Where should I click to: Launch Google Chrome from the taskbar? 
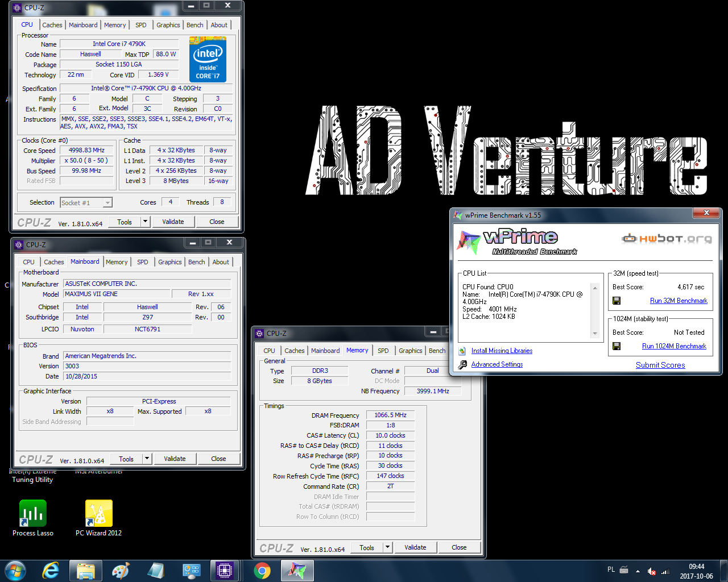click(x=262, y=571)
